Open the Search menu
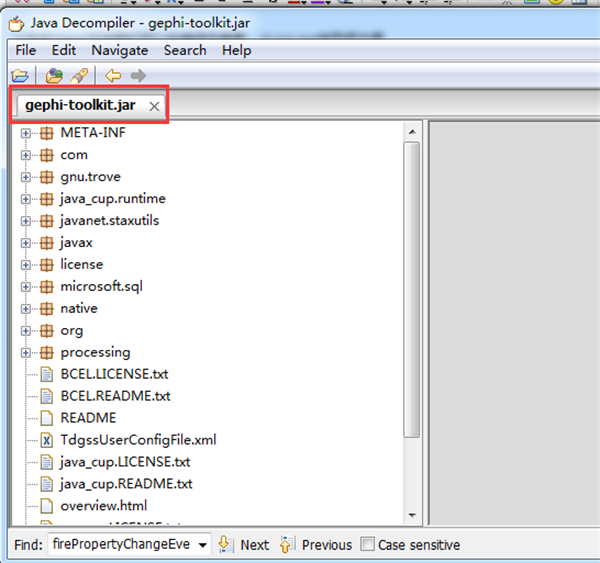Image resolution: width=600 pixels, height=563 pixels. tap(185, 50)
